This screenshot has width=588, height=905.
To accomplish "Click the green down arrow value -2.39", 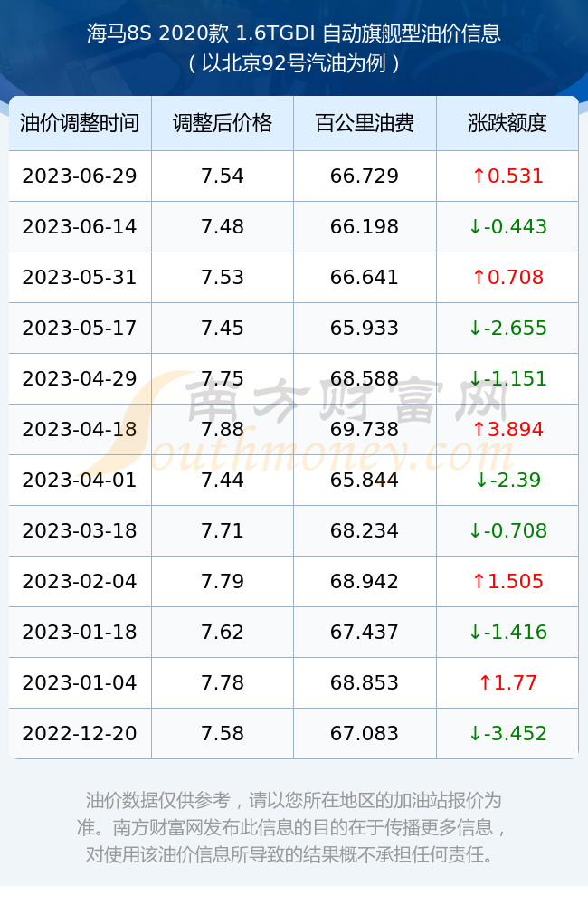I will [507, 481].
